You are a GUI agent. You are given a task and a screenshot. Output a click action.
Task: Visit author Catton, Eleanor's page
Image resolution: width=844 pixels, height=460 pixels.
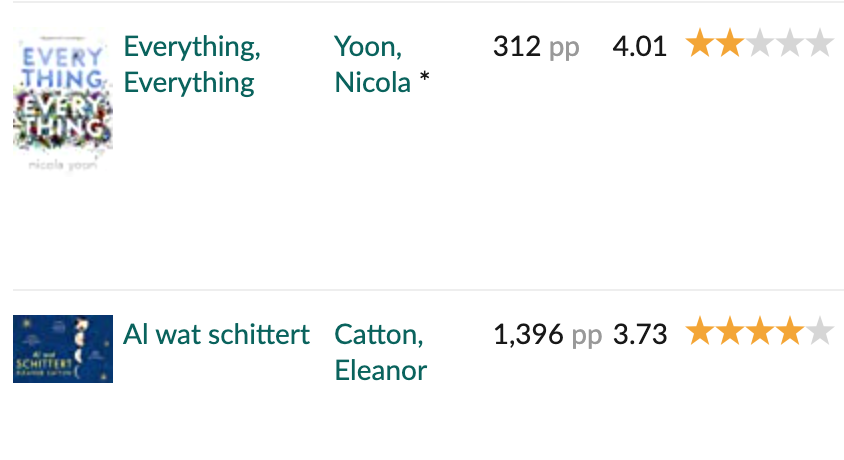tap(380, 352)
